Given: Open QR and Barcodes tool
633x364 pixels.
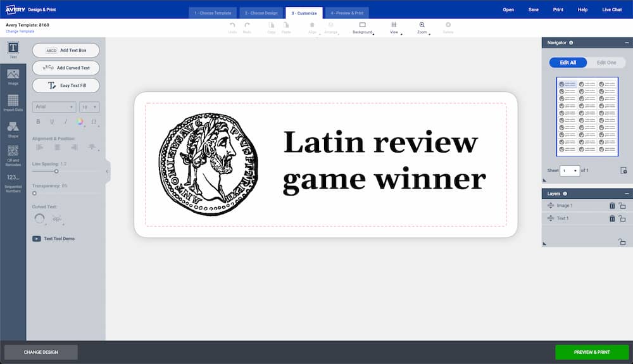Looking at the screenshot, I should [x=13, y=155].
